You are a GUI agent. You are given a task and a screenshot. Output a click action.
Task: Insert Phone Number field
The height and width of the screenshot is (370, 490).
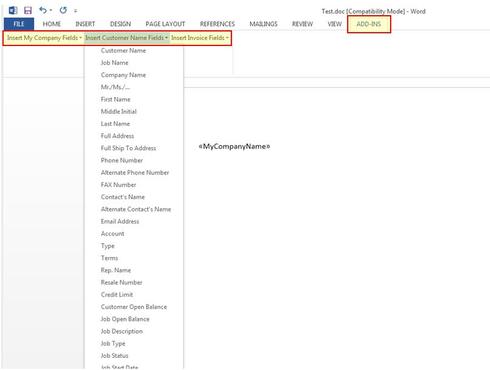122,160
